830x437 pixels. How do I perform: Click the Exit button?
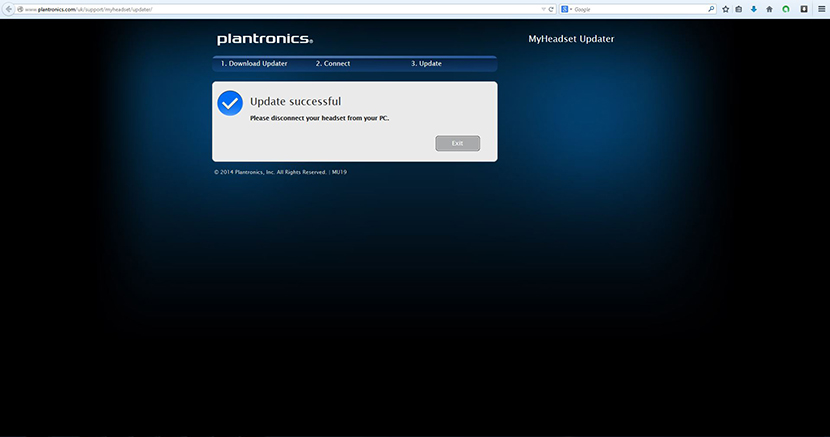pyautogui.click(x=457, y=143)
